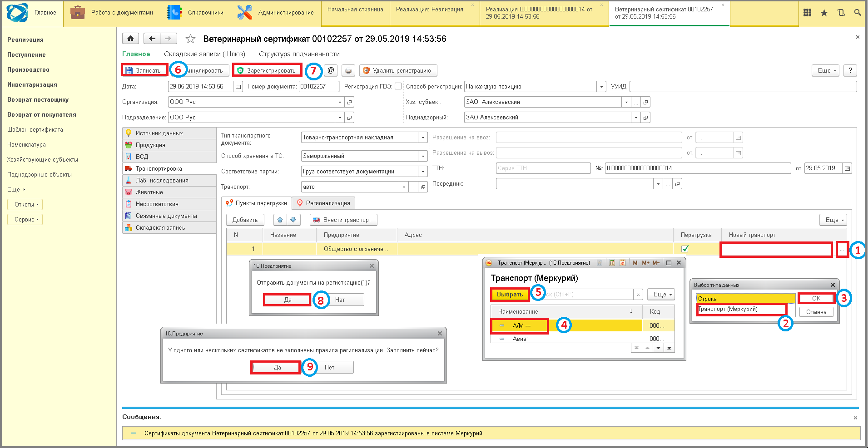The width and height of the screenshot is (868, 448).
Task: Open calendar picker for Дата field
Action: pyautogui.click(x=238, y=87)
